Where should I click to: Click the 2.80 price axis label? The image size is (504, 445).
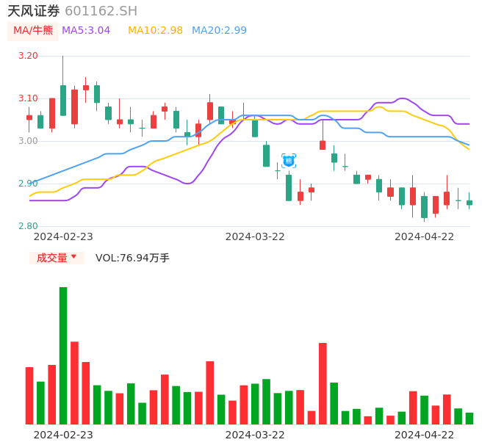point(28,226)
